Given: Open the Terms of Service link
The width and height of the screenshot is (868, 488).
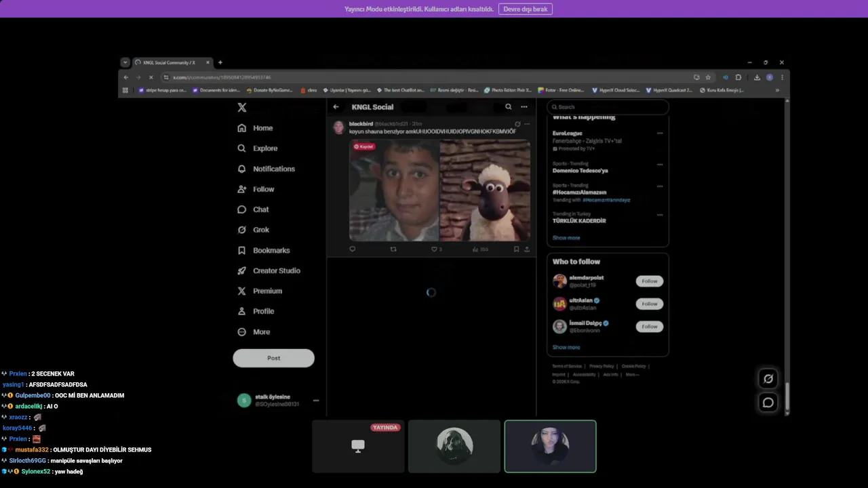Looking at the screenshot, I should (567, 366).
